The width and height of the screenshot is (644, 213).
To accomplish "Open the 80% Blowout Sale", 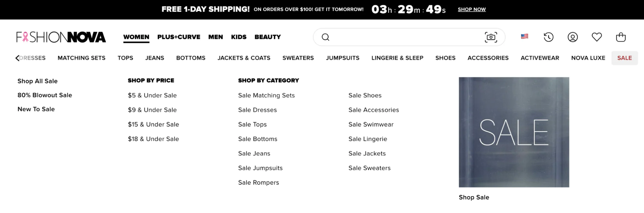I will (44, 95).
